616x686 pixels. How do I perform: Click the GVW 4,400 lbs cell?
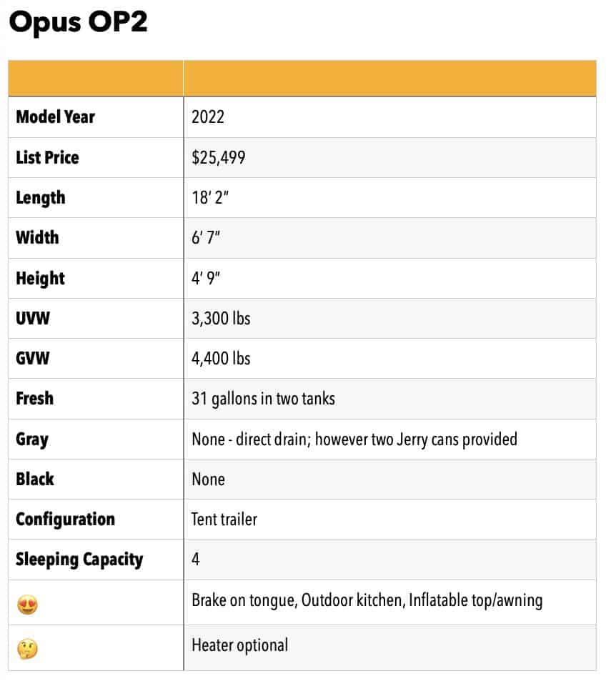click(389, 359)
